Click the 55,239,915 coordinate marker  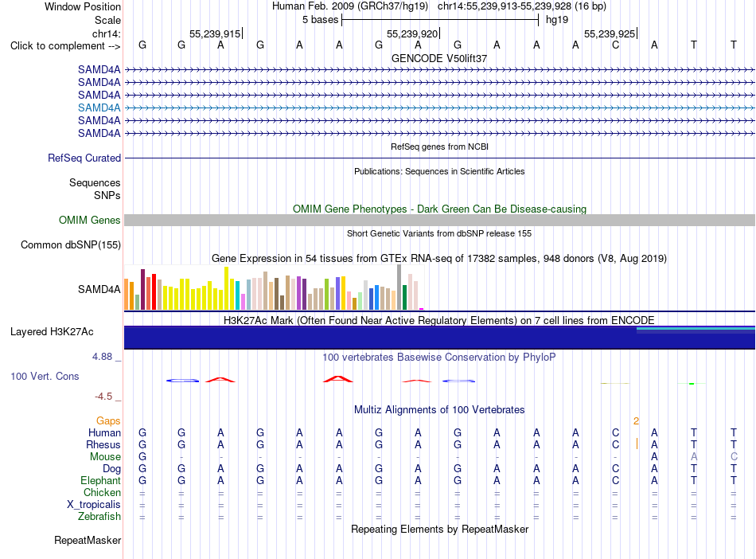coord(215,33)
